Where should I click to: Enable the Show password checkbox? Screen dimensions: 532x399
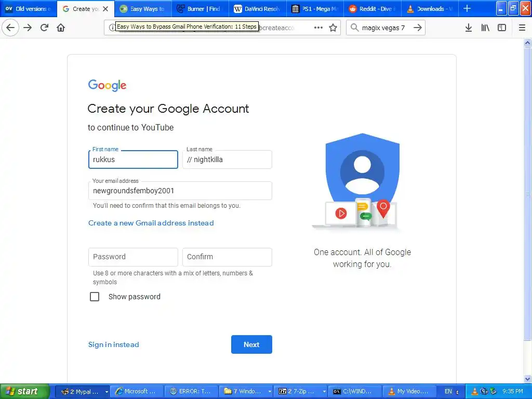[95, 297]
